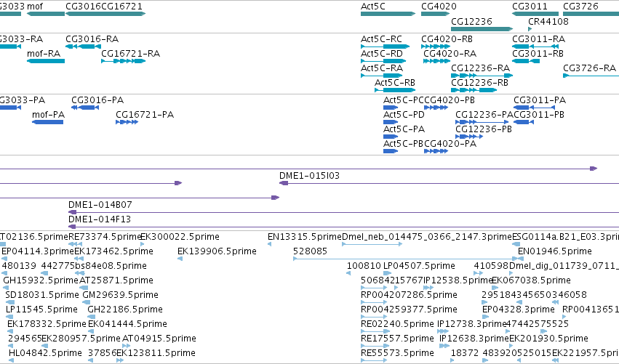Select EST label AT04915.5prime
The image size is (619, 364).
[159, 339]
